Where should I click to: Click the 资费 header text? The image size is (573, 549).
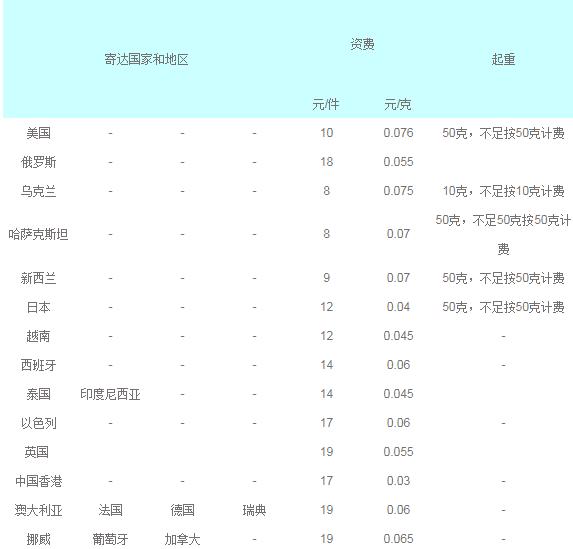(x=362, y=44)
